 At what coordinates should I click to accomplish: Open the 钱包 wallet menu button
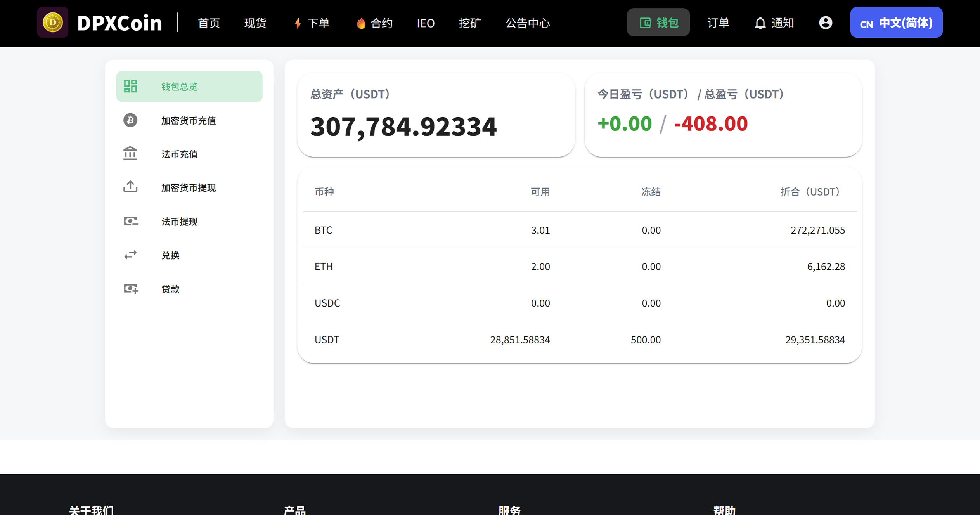658,23
